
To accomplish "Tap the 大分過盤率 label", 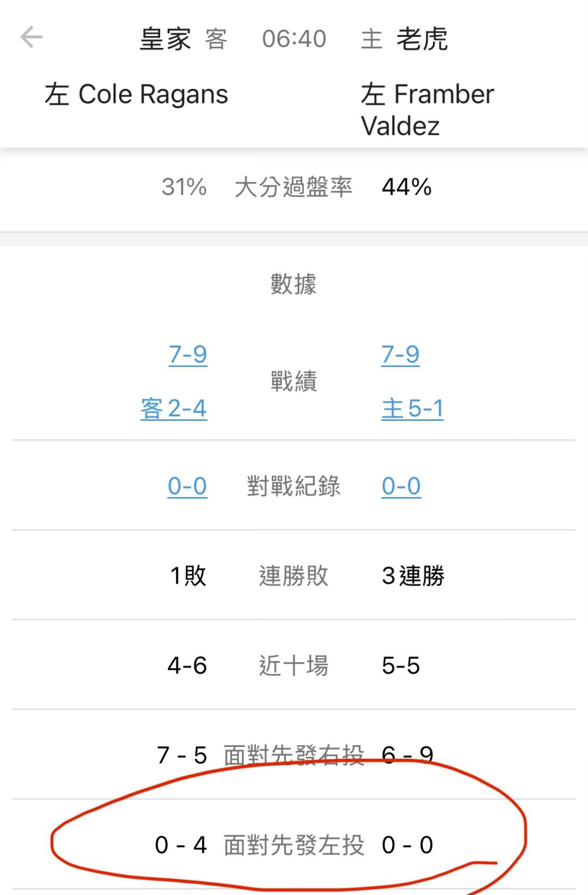I will [x=293, y=187].
